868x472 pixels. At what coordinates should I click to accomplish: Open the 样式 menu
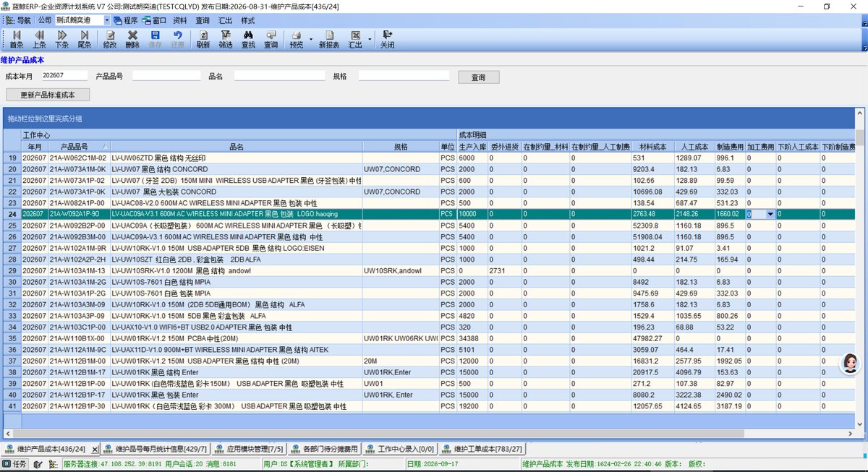pyautogui.click(x=247, y=20)
